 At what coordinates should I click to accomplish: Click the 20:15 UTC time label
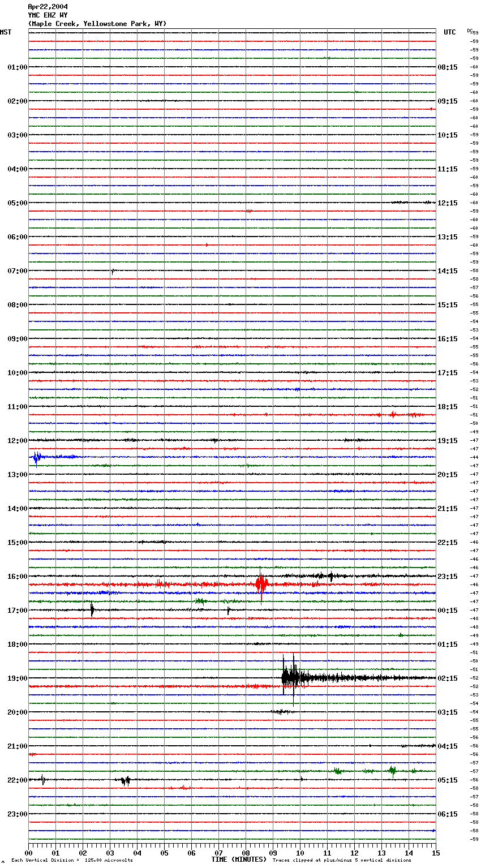448,475
